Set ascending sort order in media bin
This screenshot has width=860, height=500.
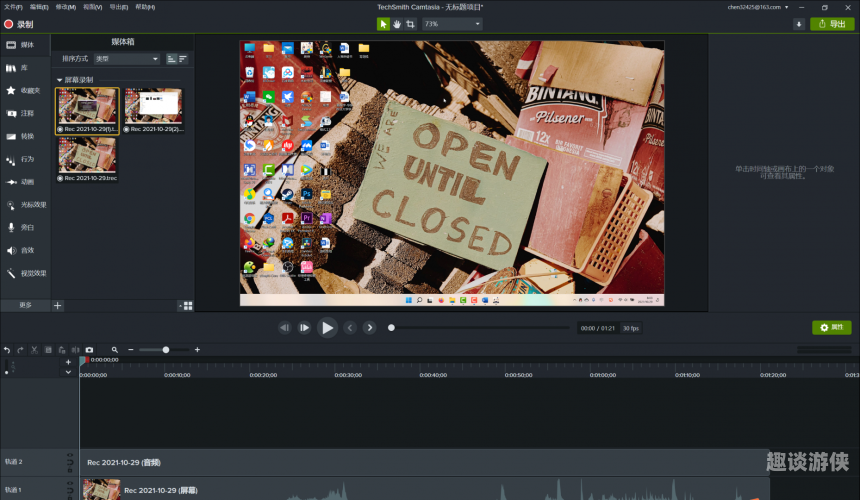pyautogui.click(x=172, y=59)
